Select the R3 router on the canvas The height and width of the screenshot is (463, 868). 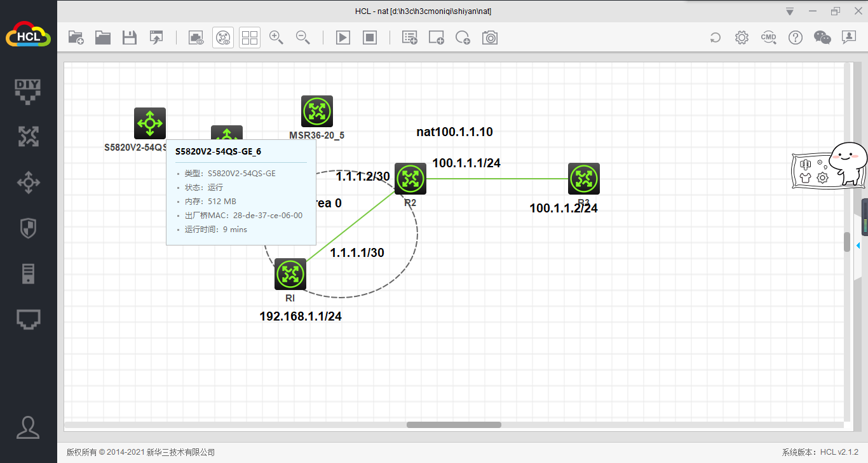[x=584, y=179]
